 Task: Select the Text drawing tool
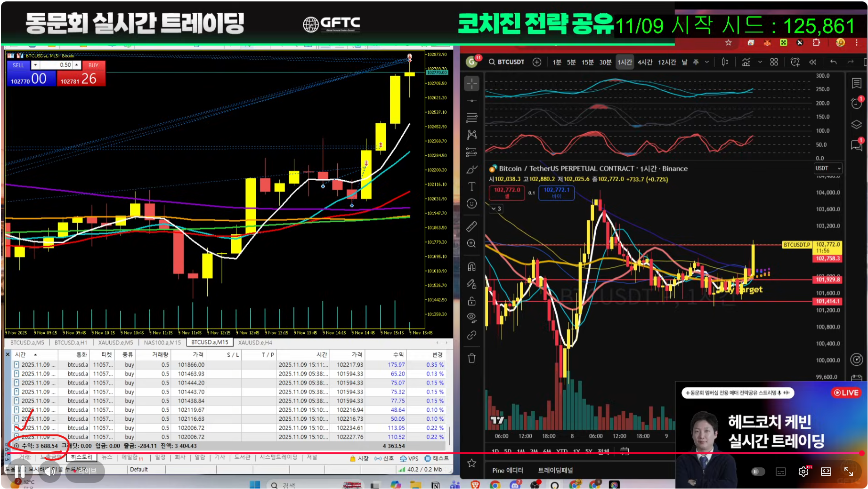click(x=471, y=186)
